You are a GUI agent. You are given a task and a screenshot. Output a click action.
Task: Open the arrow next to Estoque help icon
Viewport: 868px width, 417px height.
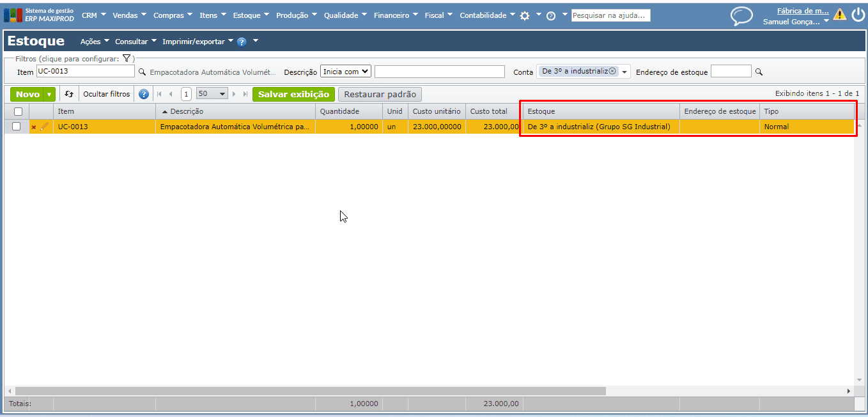coord(256,42)
